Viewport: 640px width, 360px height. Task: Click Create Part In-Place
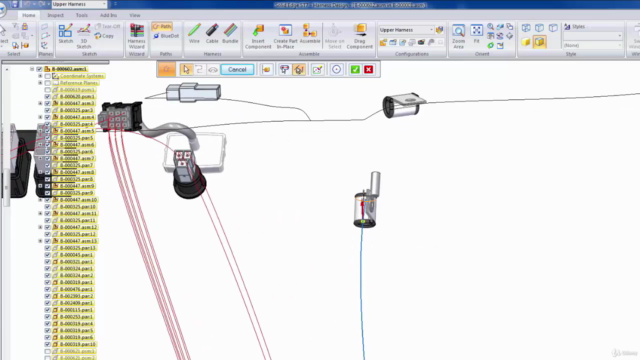point(285,36)
